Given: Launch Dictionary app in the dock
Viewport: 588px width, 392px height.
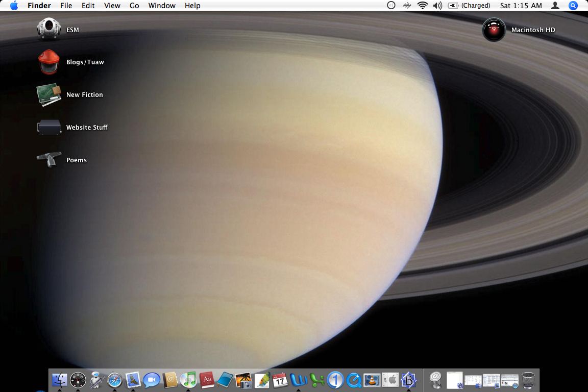Looking at the screenshot, I should click(207, 380).
